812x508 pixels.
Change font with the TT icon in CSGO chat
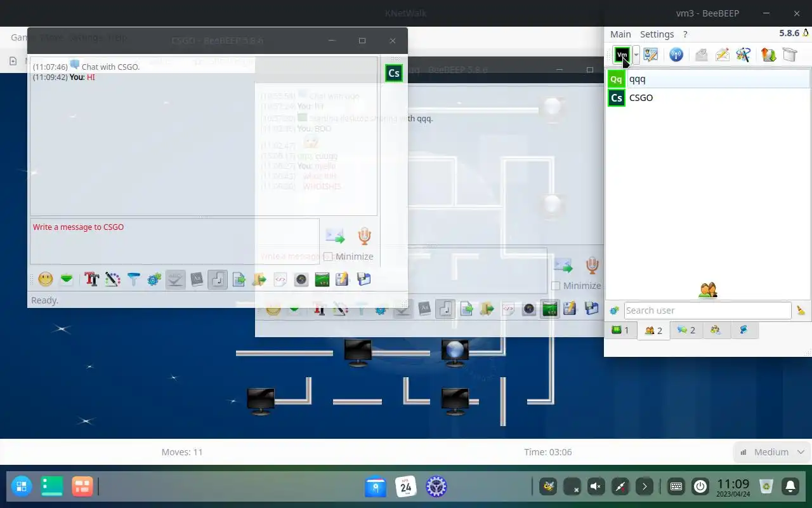[91, 279]
